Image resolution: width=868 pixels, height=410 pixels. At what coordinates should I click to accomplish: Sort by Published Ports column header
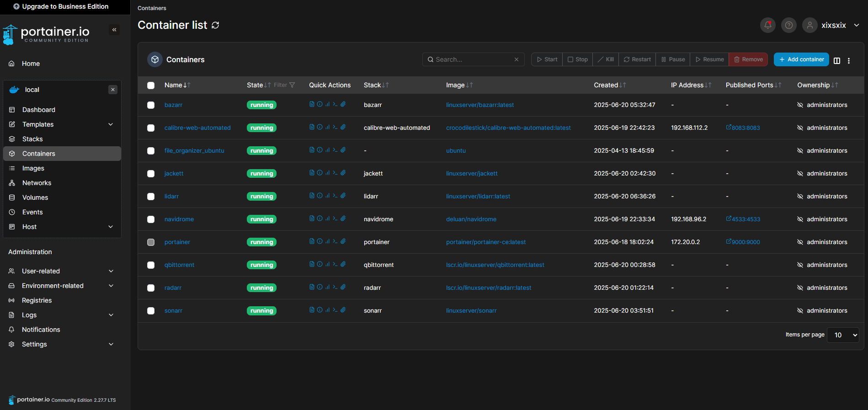[x=753, y=85]
